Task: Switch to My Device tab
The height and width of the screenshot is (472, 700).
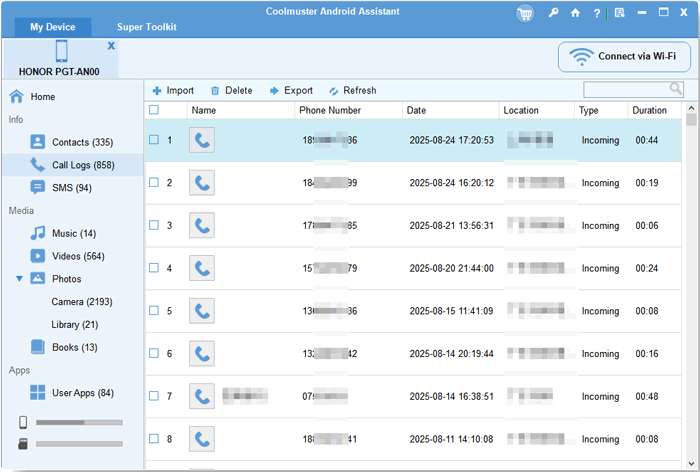Action: (53, 27)
